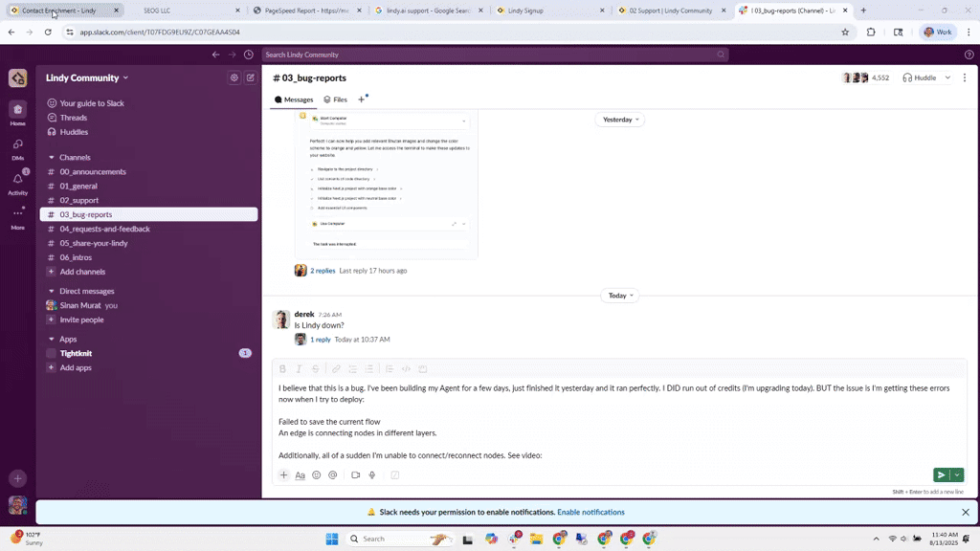Click the mention (@) icon in composer
Viewport: 980px width, 551px height.
point(333,475)
